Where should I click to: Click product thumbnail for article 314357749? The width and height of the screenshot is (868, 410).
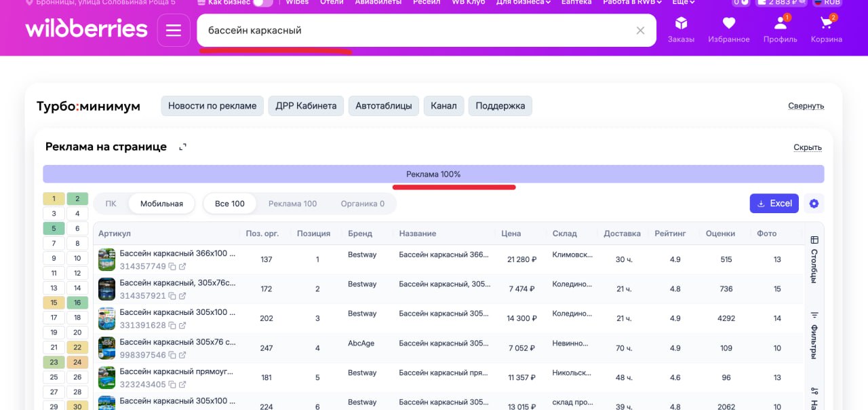tap(107, 259)
